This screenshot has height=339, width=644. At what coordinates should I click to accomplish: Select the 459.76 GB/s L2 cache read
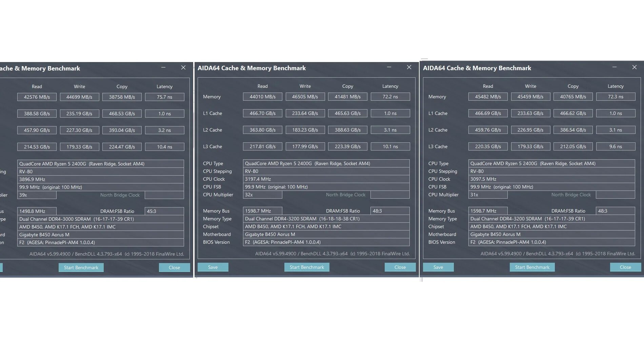tap(488, 130)
